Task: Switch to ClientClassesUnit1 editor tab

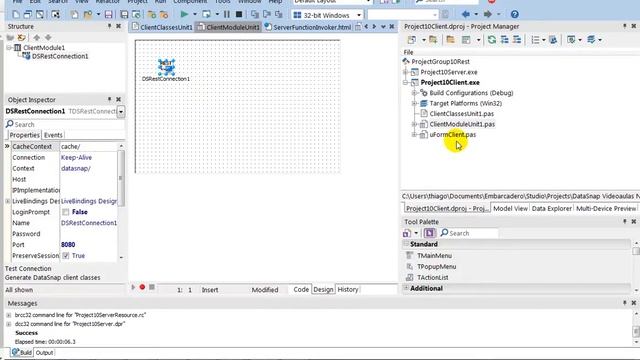Action: point(162,27)
